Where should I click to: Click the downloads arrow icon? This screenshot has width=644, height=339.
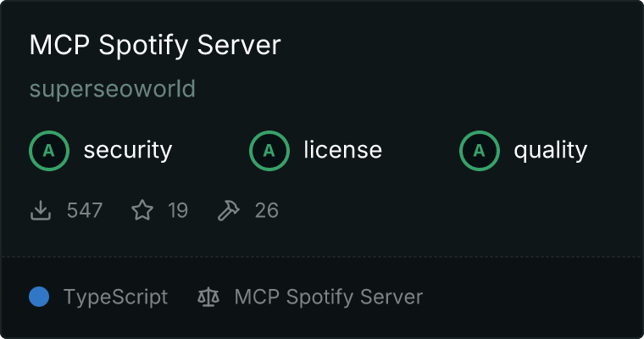[x=41, y=210]
